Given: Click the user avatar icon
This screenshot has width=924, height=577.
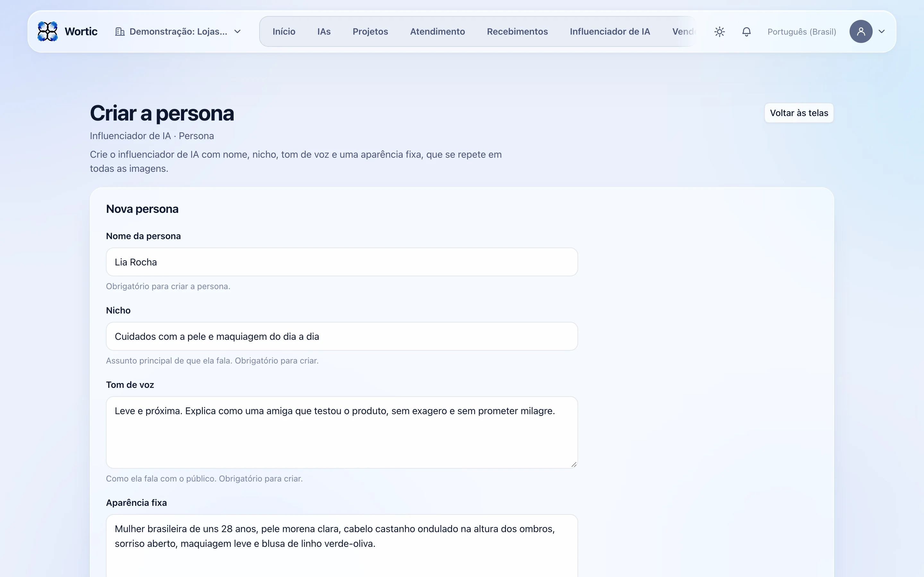Looking at the screenshot, I should tap(860, 31).
